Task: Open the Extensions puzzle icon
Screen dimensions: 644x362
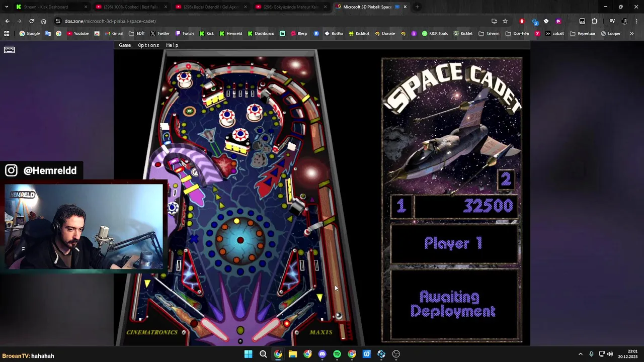Action: point(594,21)
